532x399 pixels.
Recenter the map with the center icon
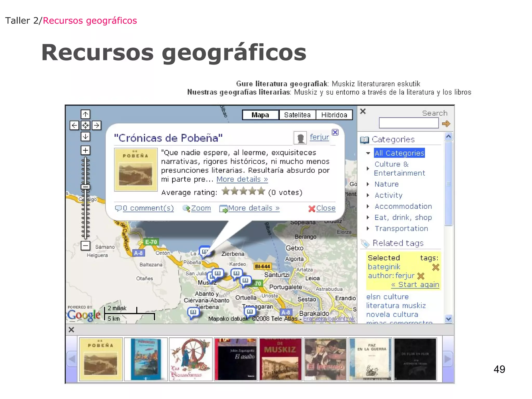coord(85,125)
